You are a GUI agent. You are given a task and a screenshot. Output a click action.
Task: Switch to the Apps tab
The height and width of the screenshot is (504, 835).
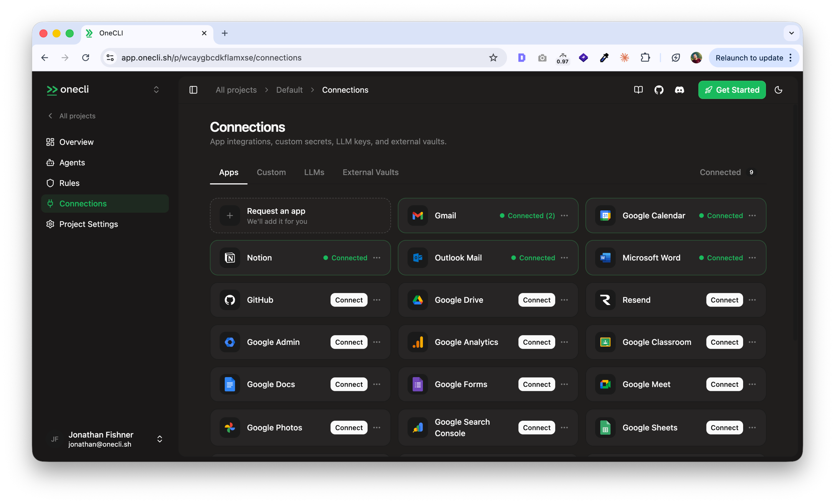(229, 172)
